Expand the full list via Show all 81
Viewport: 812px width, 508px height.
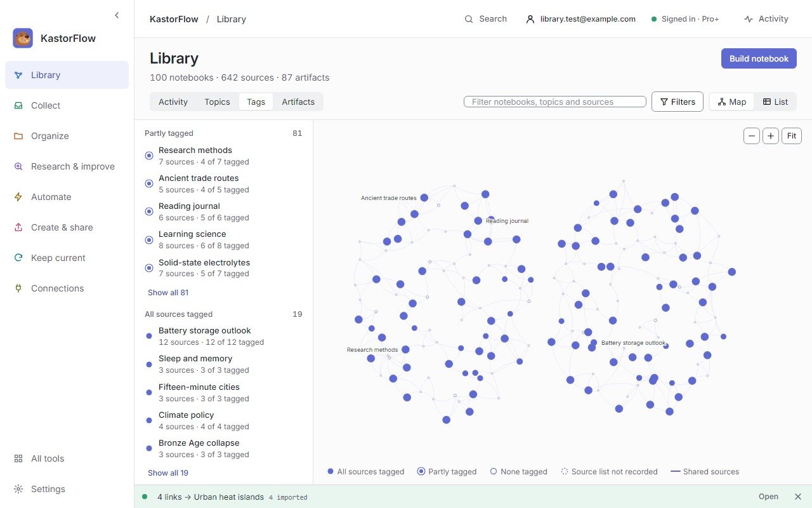click(x=168, y=293)
